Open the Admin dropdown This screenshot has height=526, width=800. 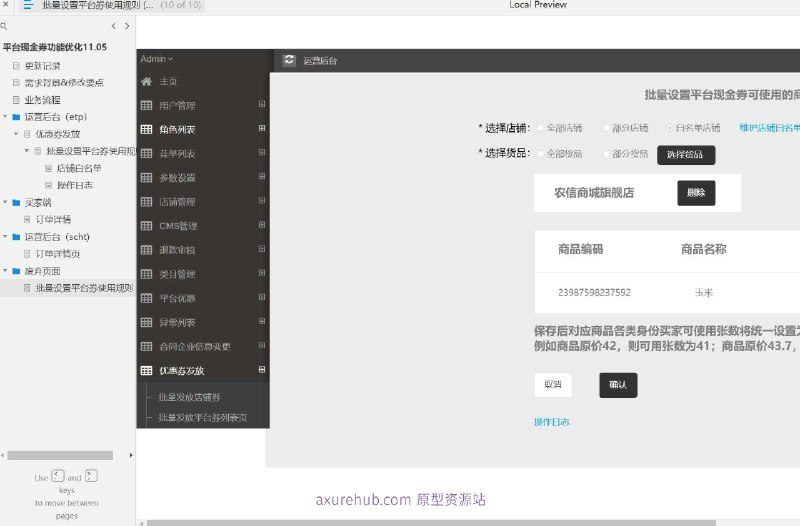click(157, 59)
